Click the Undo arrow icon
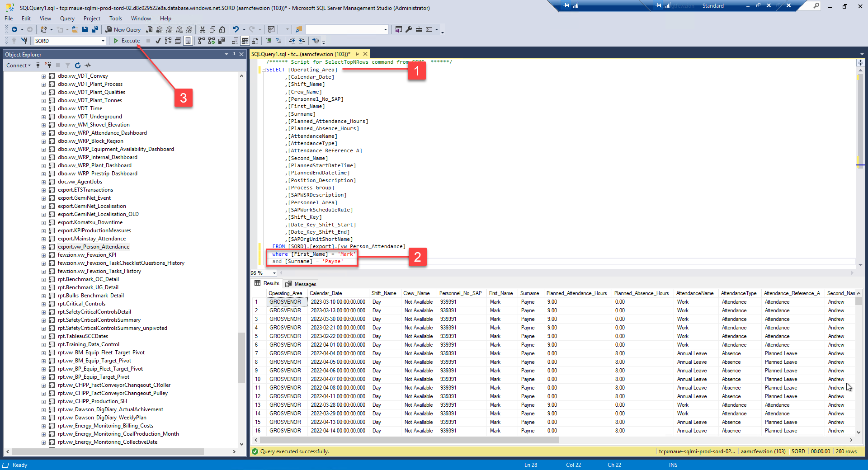Screen dimensions: 868x470 [236, 29]
